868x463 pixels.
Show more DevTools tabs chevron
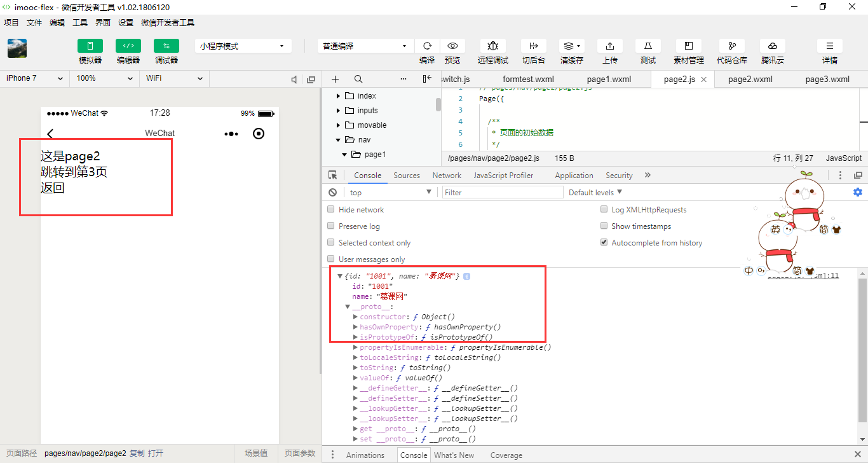coord(648,175)
